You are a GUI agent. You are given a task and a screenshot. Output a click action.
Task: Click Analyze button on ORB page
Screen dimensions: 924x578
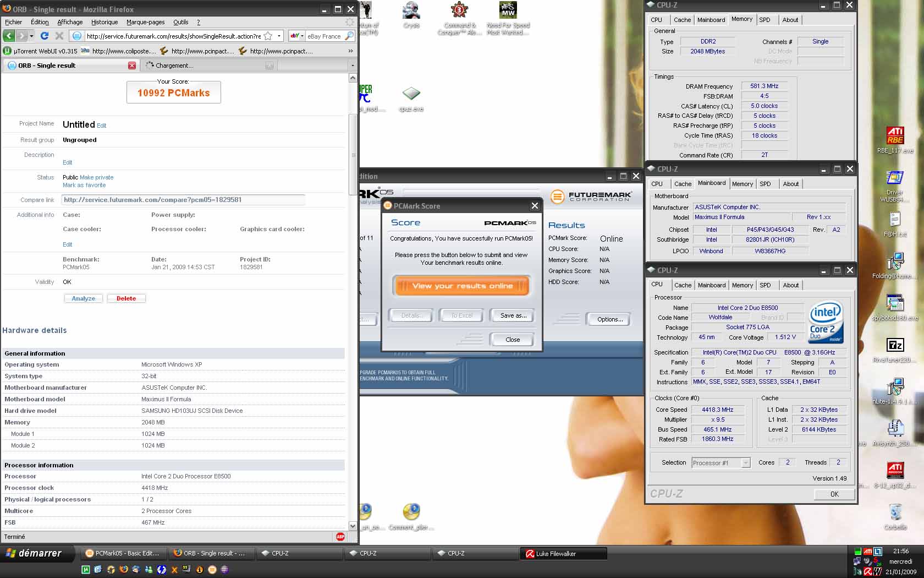pos(84,298)
